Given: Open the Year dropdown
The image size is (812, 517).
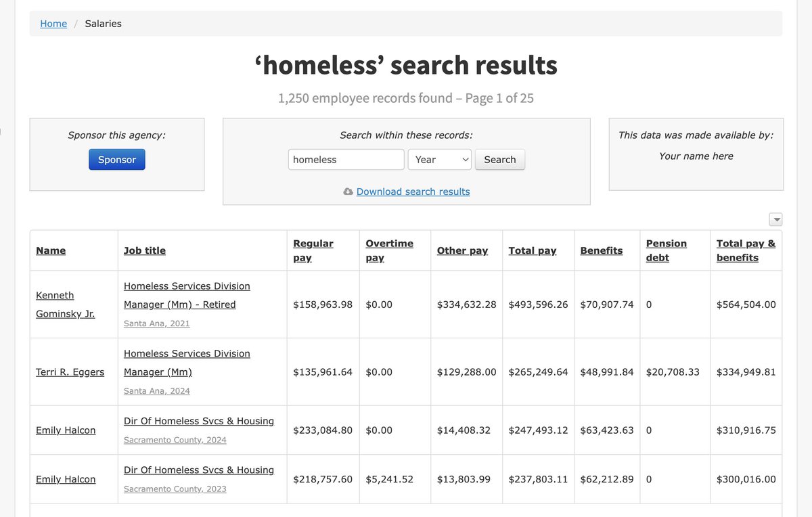Looking at the screenshot, I should point(440,160).
